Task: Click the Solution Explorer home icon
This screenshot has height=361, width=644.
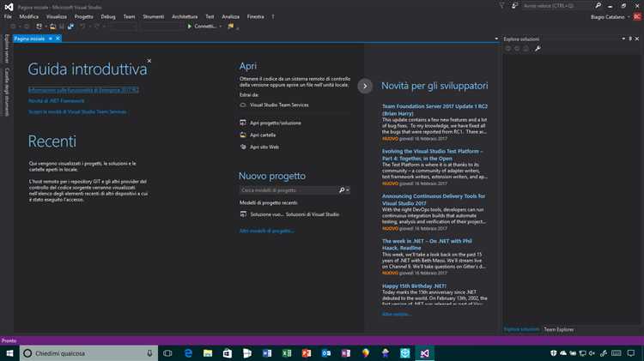Action: tap(526, 48)
